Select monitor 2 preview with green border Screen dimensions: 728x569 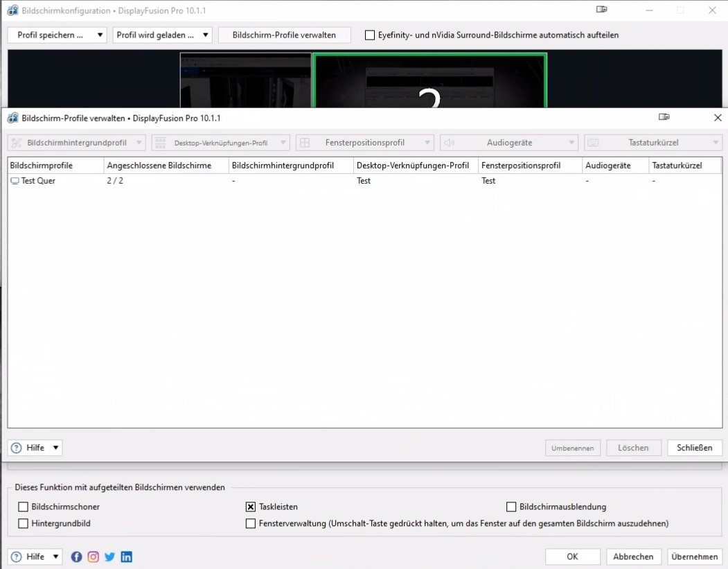(x=430, y=80)
